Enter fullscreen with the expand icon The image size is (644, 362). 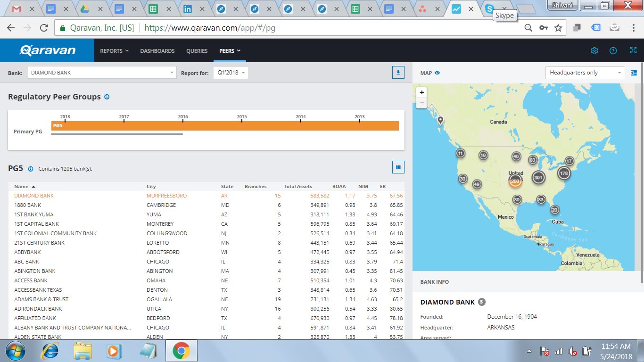[x=633, y=51]
